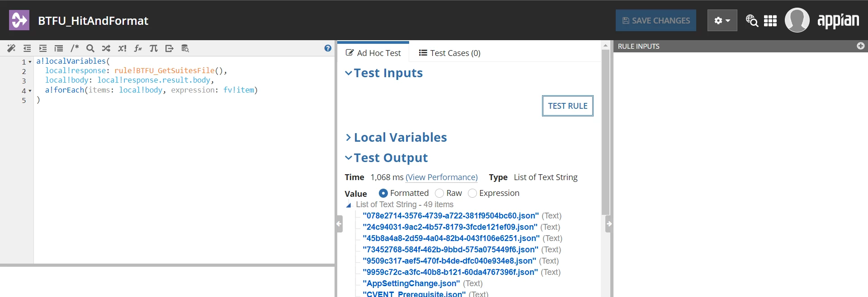The width and height of the screenshot is (868, 297).
Task: Select "9509c317-aef5-470f-b4de-dfc040e934e8.json" item
Action: click(449, 261)
